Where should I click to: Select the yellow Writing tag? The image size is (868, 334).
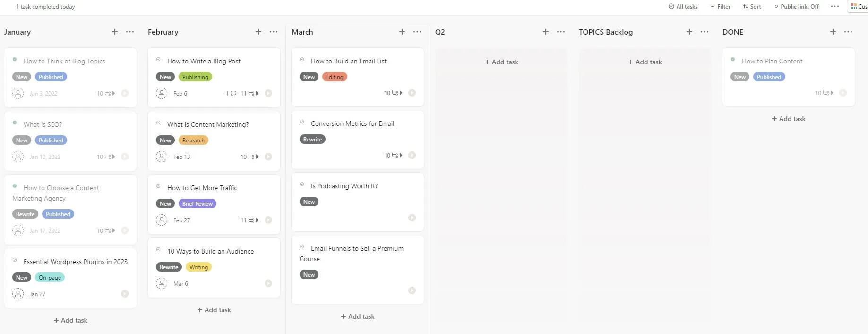click(198, 267)
